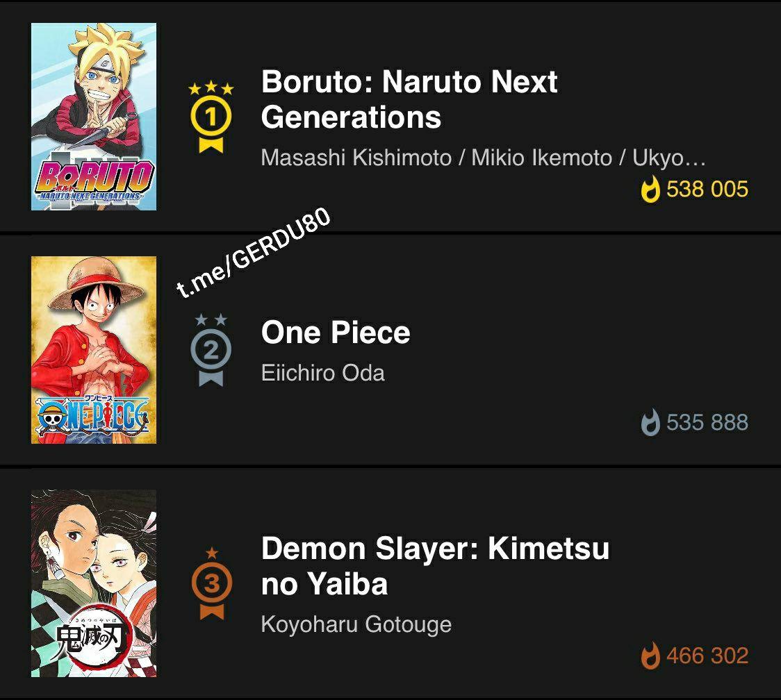Click the 466 302 popularity score
The image size is (781, 700).
707,656
